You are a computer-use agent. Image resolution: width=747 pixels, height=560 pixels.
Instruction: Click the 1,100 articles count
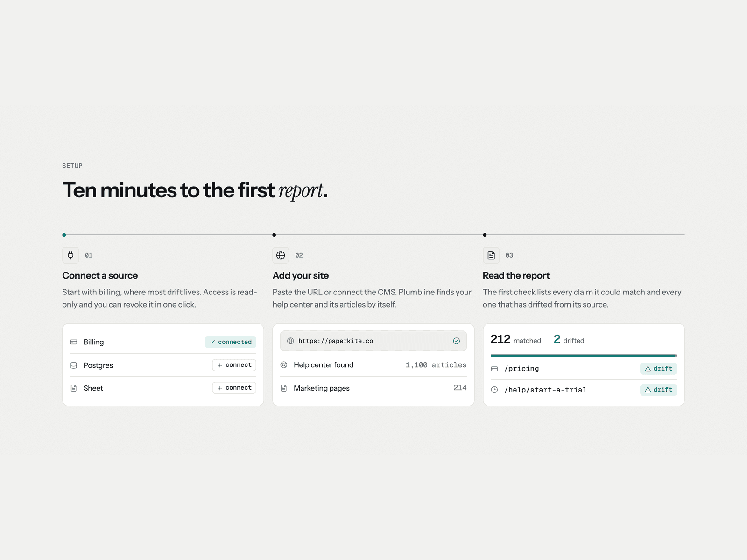coord(436,365)
